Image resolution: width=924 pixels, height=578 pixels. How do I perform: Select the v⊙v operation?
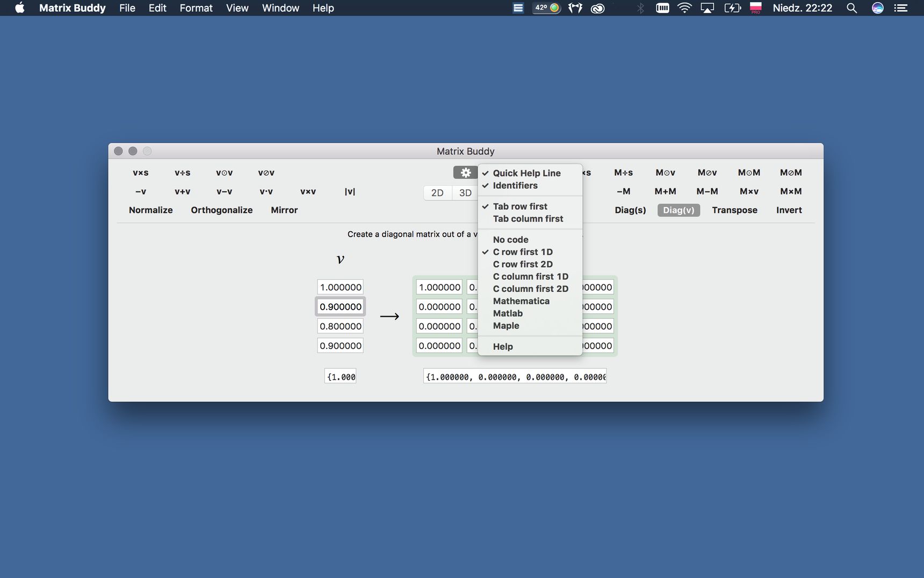[x=225, y=173]
